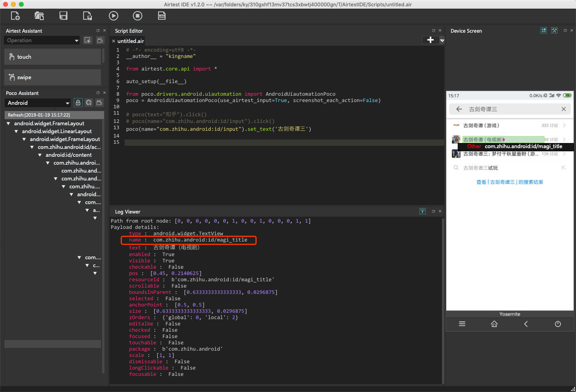
Task: Select the 古剑奇谭（游戏）suggestion on device
Action: click(510, 125)
